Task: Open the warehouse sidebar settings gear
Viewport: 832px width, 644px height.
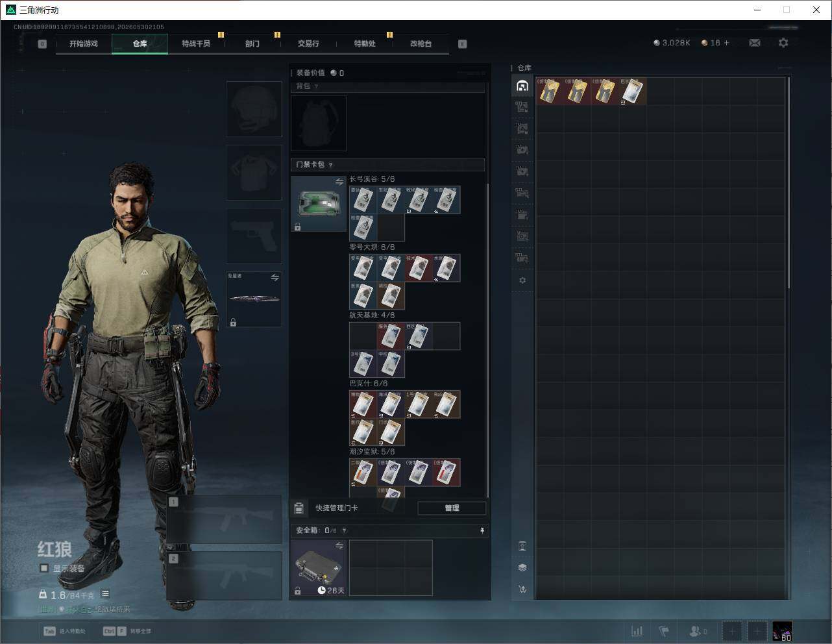Action: tap(522, 280)
